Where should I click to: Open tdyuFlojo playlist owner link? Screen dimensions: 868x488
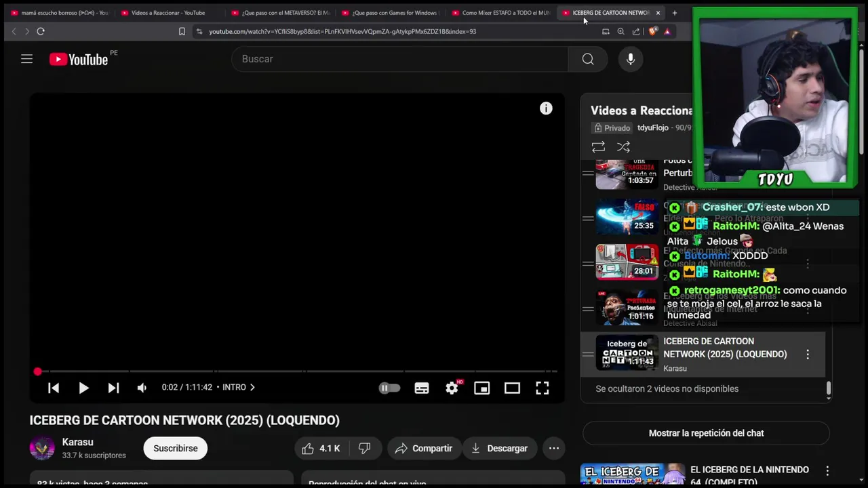pos(653,127)
